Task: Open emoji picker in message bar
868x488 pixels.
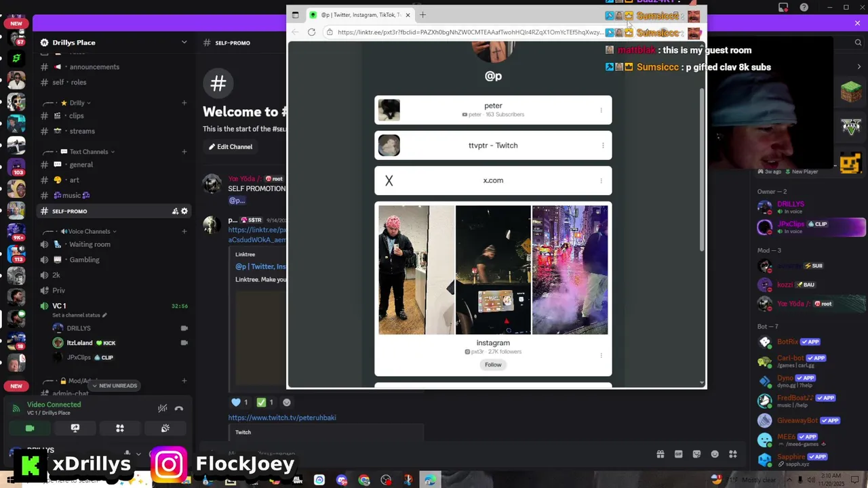Action: [715, 454]
